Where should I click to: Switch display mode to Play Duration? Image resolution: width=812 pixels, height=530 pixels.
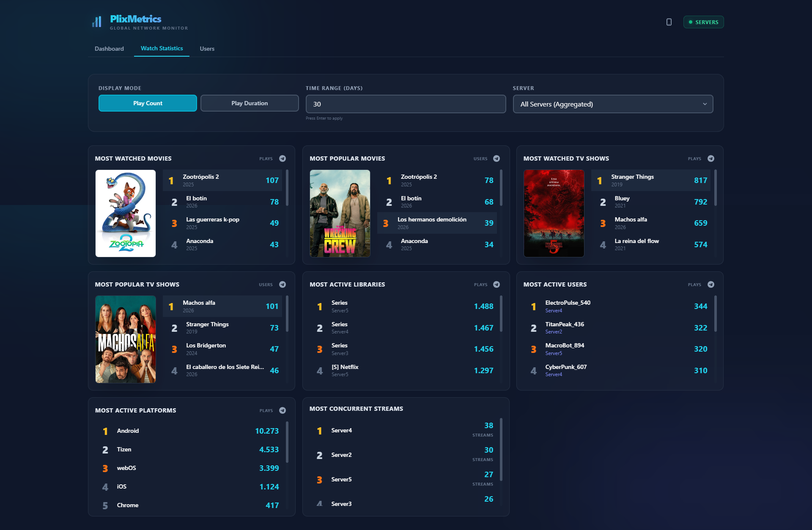point(250,103)
